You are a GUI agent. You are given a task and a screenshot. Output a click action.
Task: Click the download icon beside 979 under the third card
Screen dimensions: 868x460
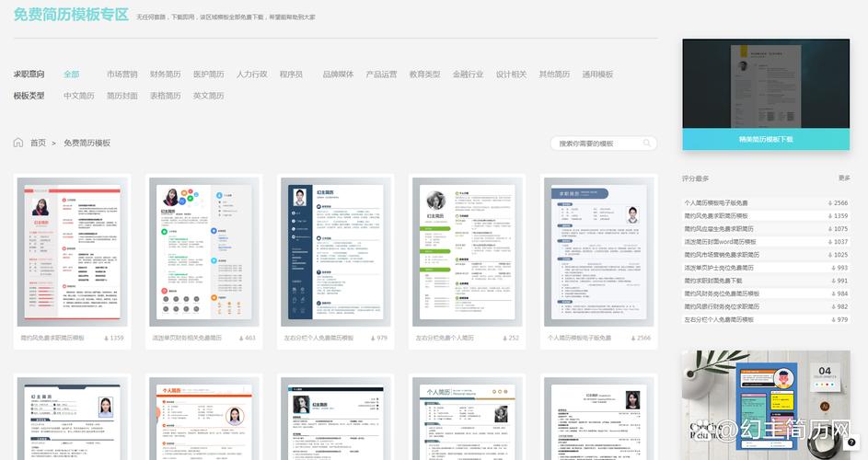tap(373, 338)
